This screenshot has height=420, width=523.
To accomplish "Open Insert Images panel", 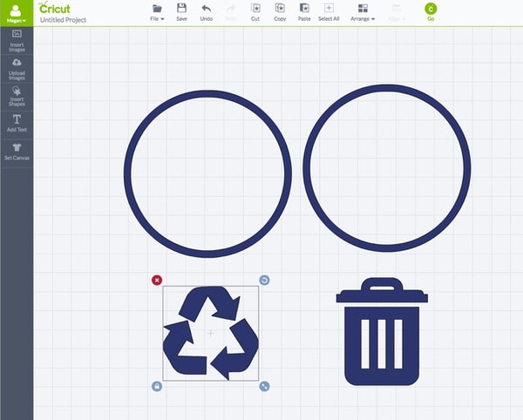I will pyautogui.click(x=17, y=40).
